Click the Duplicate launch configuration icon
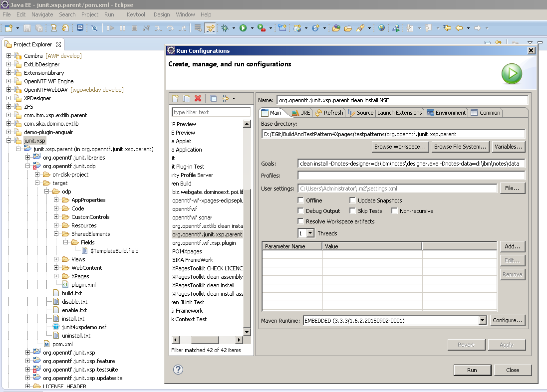Screen dimensions: 547x392 pos(186,99)
